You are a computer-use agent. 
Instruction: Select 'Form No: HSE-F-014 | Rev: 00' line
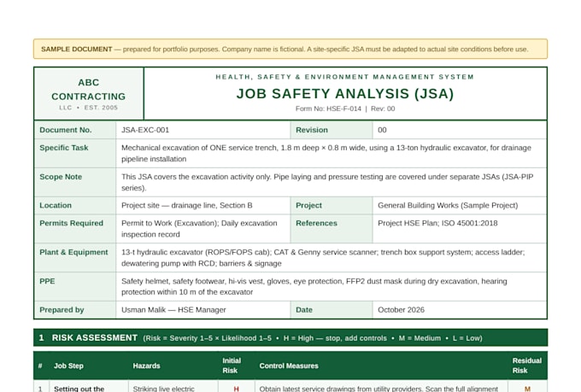pos(345,109)
